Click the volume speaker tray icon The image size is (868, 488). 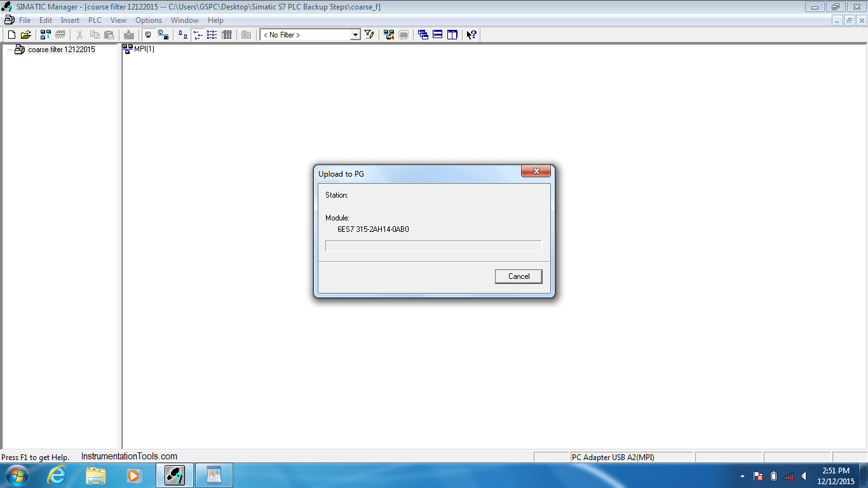point(804,476)
